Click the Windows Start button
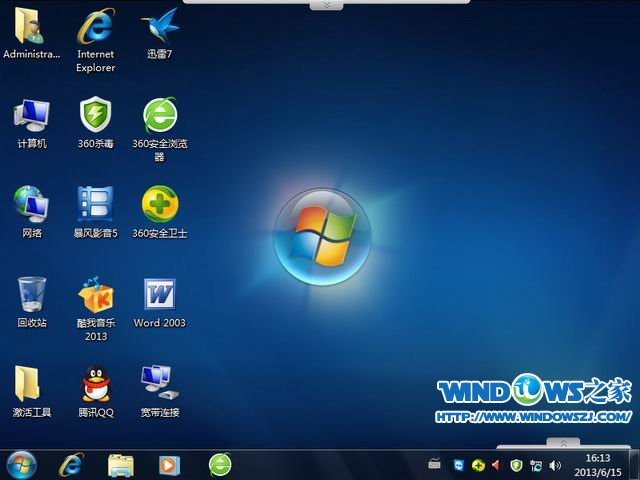 (21, 464)
